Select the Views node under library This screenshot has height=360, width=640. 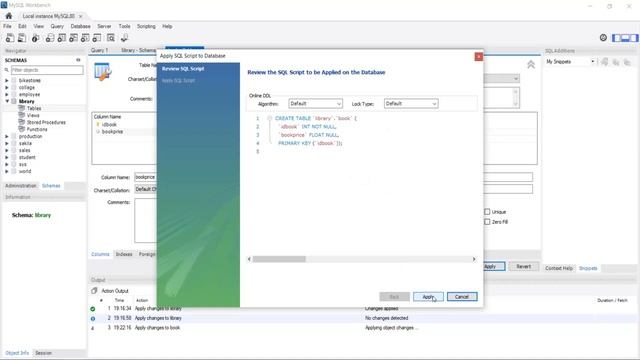point(33,115)
